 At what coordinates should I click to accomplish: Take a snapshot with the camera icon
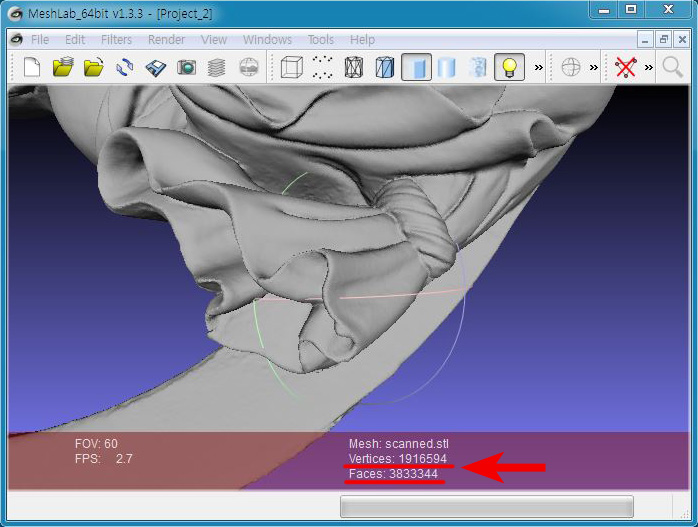(x=186, y=67)
